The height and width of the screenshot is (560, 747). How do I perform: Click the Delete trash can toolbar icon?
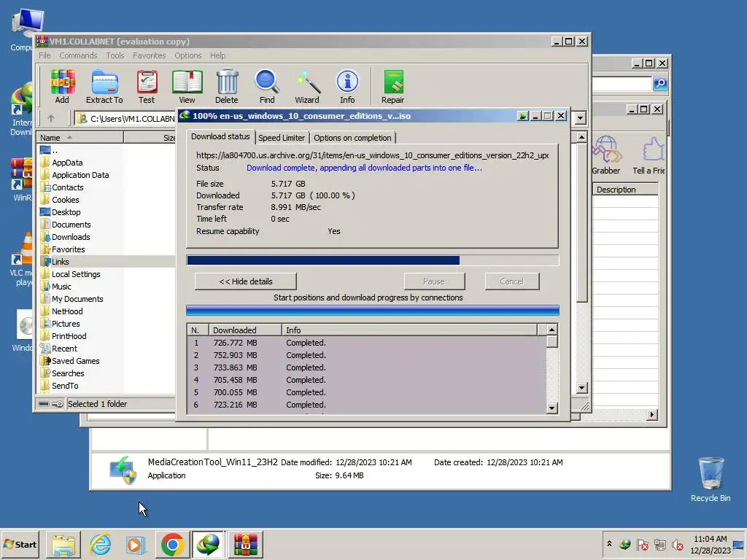[x=227, y=86]
